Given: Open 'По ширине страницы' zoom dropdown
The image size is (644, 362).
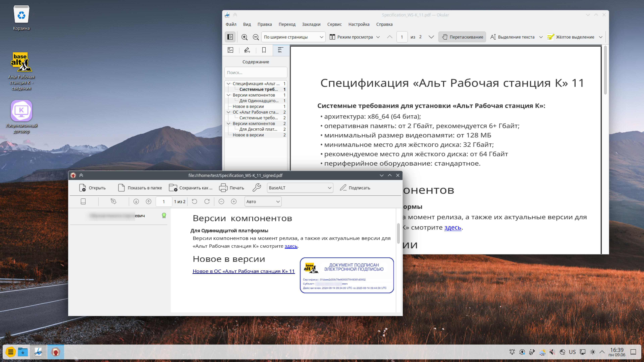Looking at the screenshot, I should [x=293, y=37].
